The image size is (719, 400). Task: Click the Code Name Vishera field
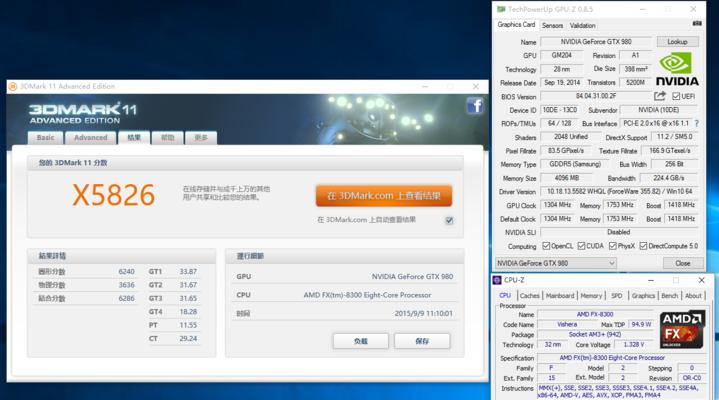point(567,324)
